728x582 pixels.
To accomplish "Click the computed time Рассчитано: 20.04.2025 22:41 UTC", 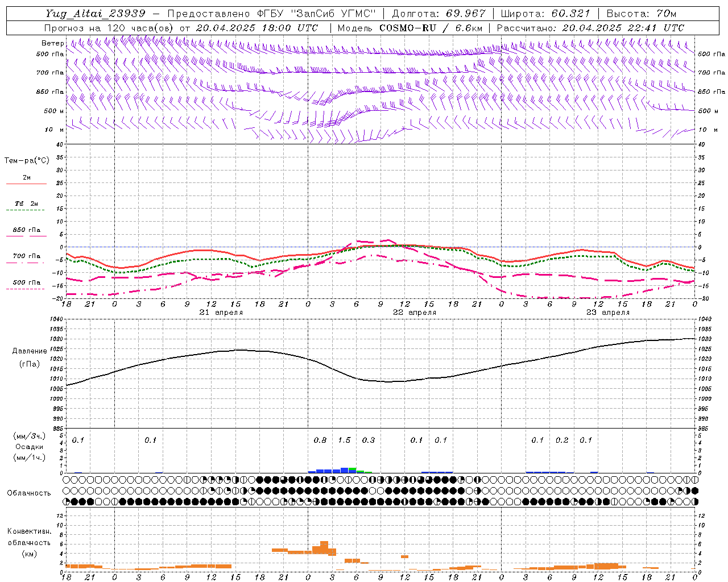I will point(590,28).
